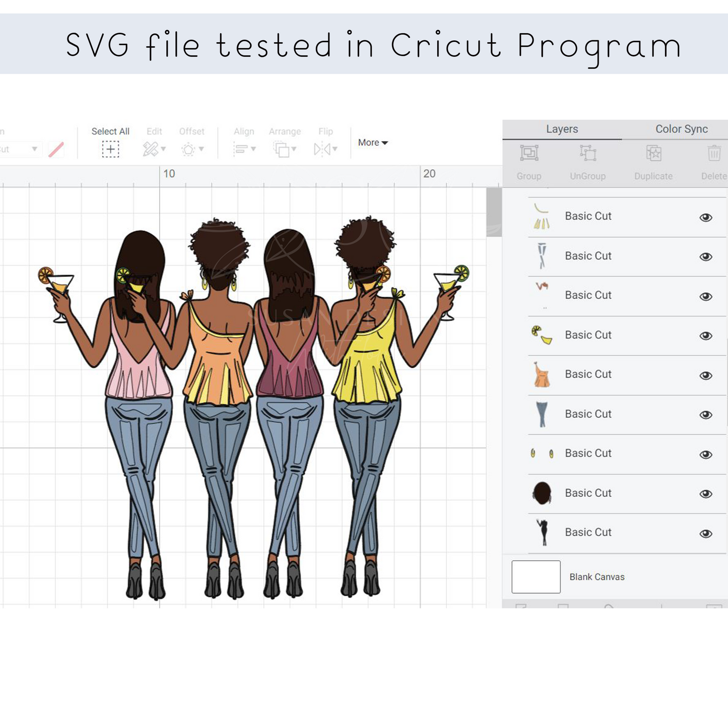The width and height of the screenshot is (728, 728).
Task: Click the Select All icon
Action: pos(110,149)
